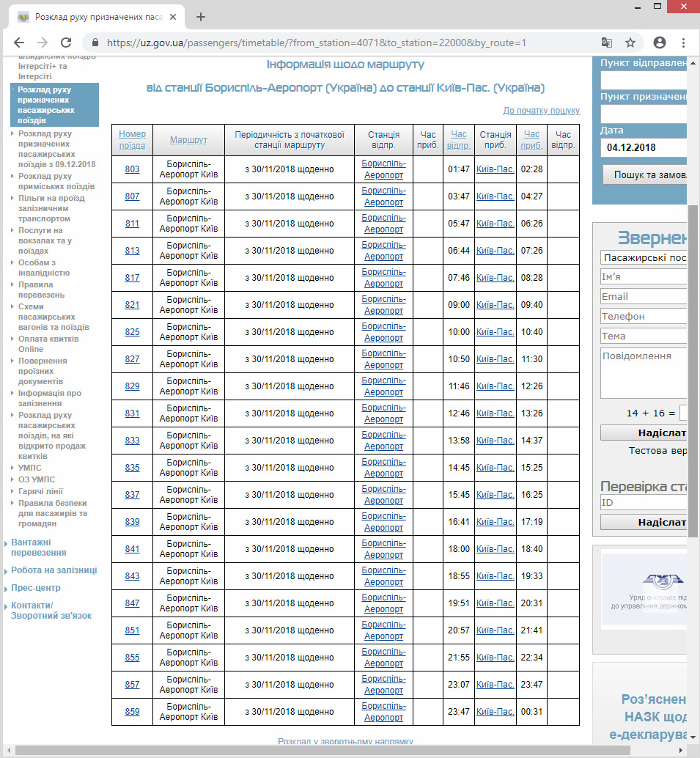Click the Розклад у зворотньому напрямку link
The image size is (700, 758).
(346, 741)
